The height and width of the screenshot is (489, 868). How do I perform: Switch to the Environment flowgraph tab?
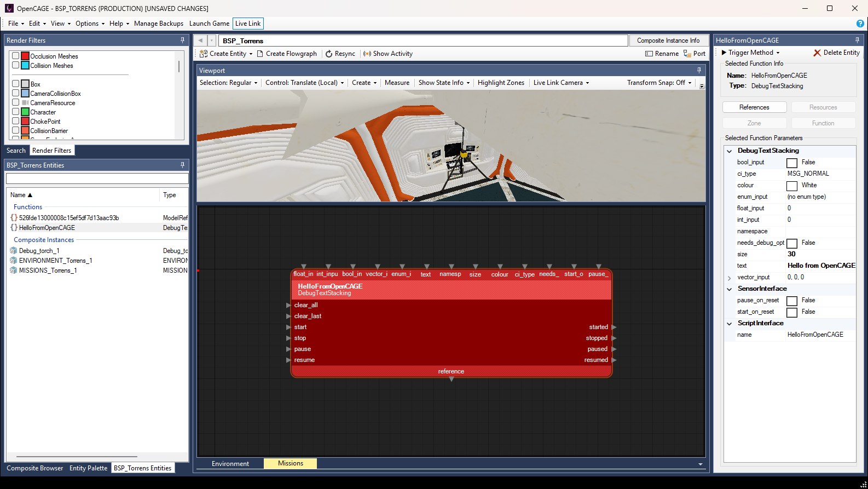pyautogui.click(x=230, y=464)
